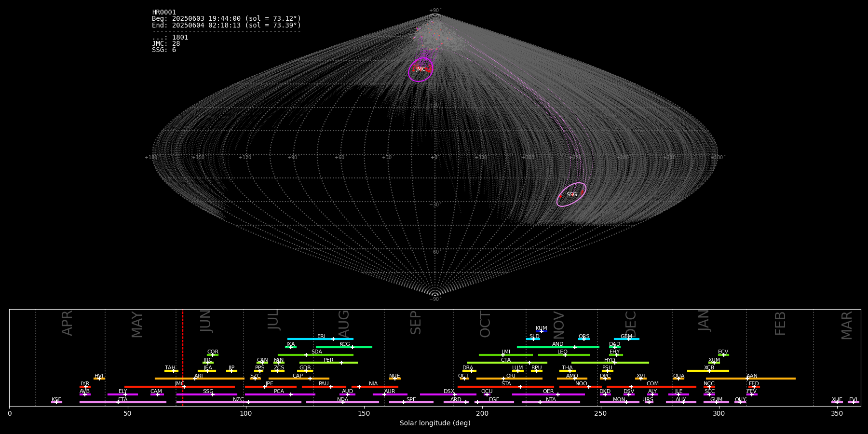
Task: Click the LEO shower bar in timeline
Action: coord(564,355)
